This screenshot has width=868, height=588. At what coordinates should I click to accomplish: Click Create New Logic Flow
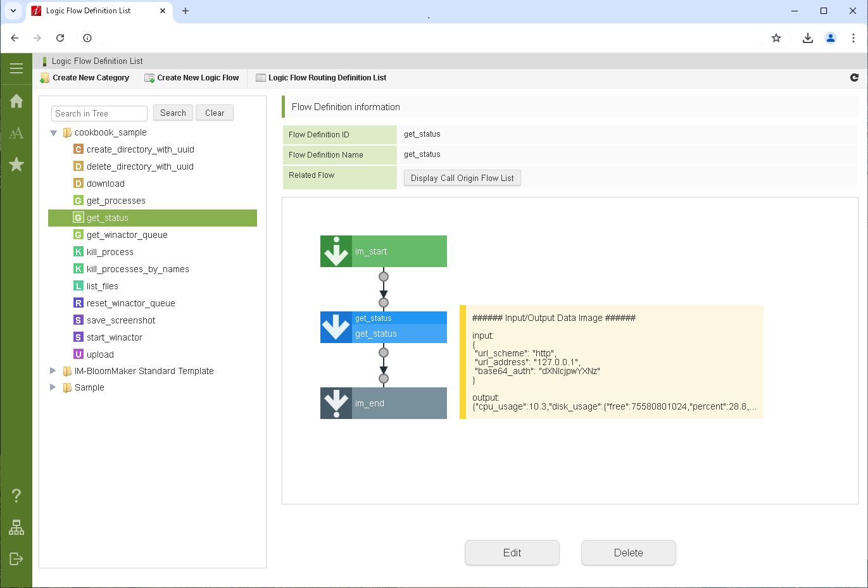point(192,78)
